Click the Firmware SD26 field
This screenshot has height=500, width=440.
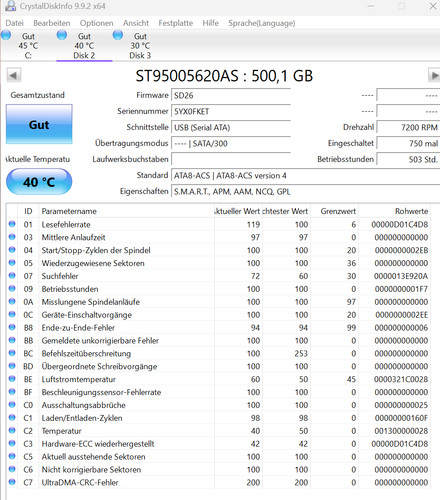[x=231, y=95]
